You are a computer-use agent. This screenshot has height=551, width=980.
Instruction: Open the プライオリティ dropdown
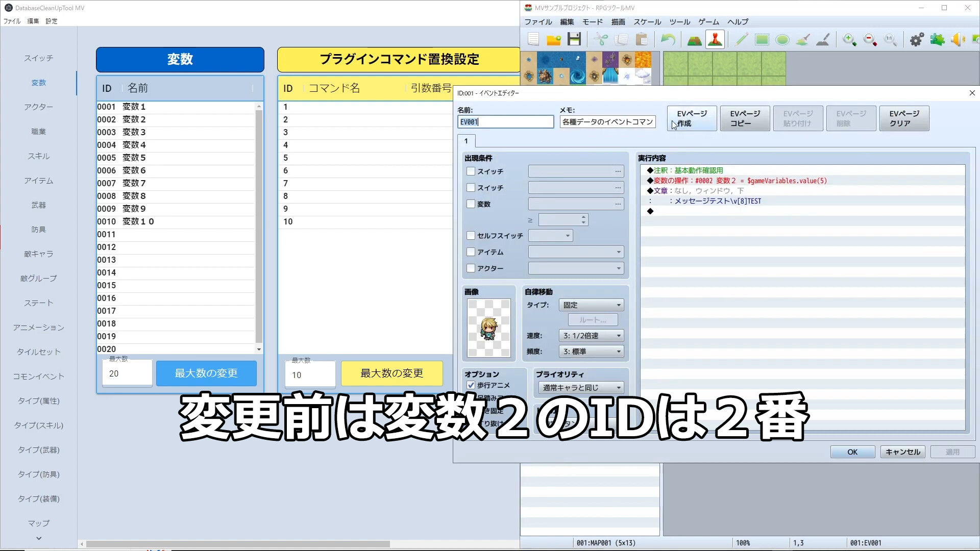[x=580, y=387]
